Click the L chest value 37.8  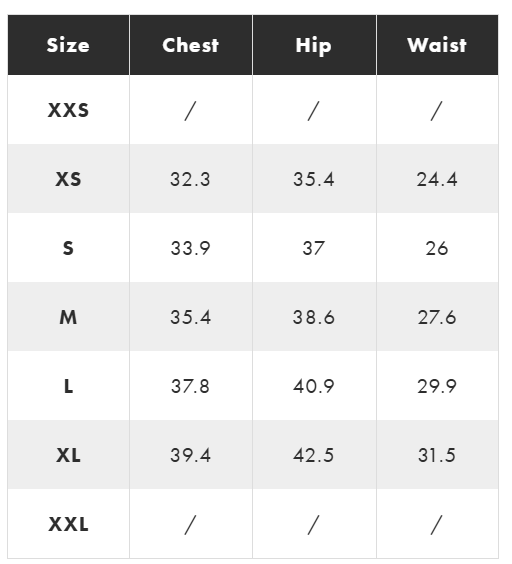coord(190,386)
